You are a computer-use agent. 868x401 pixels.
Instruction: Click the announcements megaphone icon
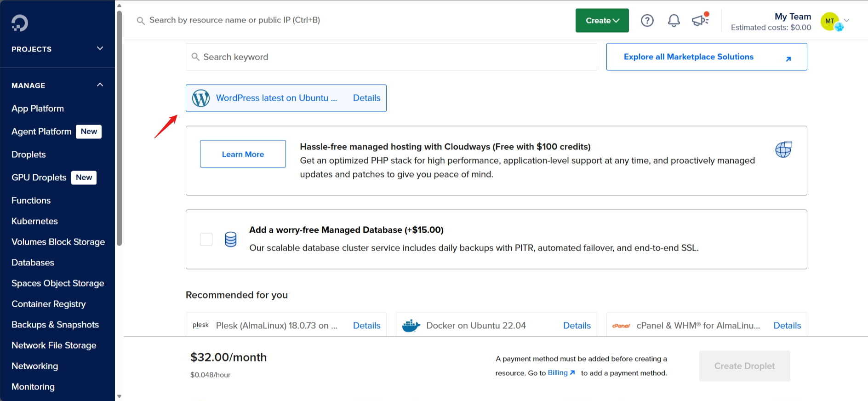pyautogui.click(x=700, y=20)
